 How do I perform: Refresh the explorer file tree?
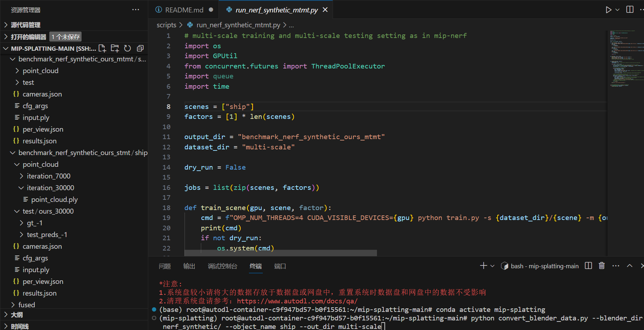click(128, 48)
